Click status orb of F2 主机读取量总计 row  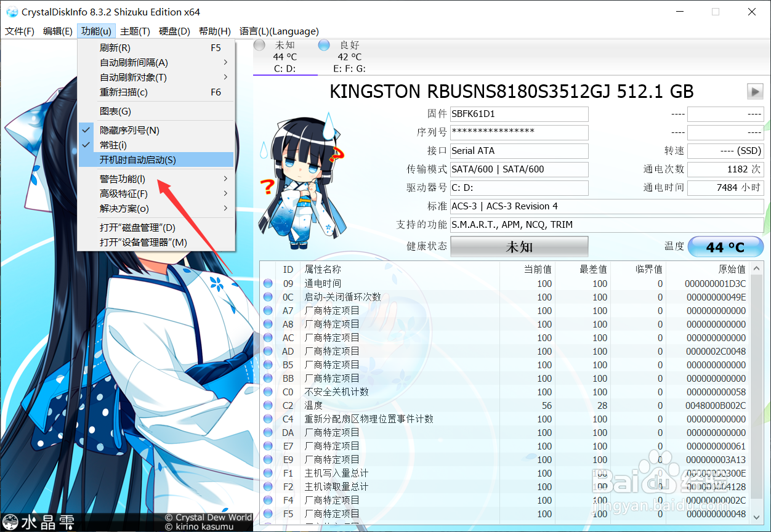tap(268, 487)
